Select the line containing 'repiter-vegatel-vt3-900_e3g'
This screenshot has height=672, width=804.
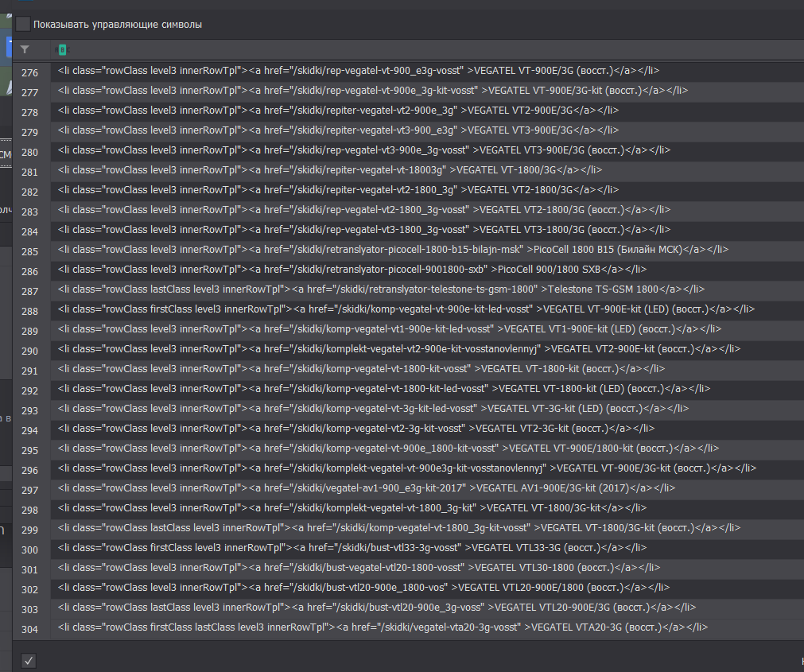coord(427,130)
